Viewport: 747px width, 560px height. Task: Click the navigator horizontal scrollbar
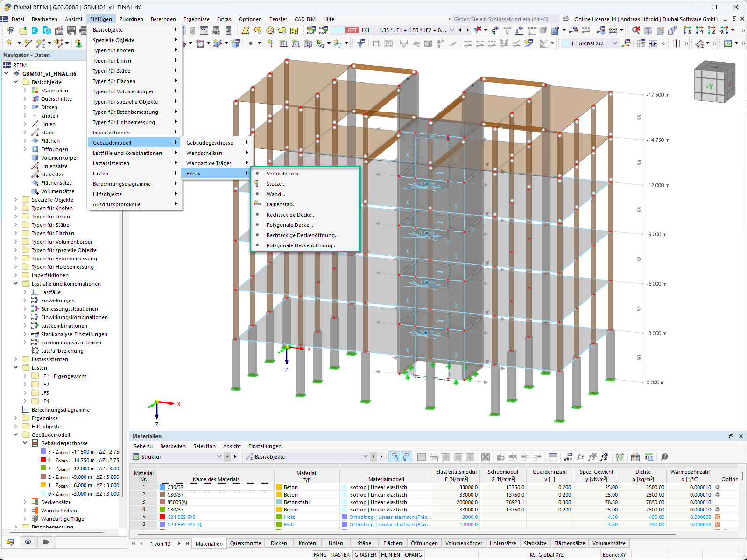coord(56,532)
